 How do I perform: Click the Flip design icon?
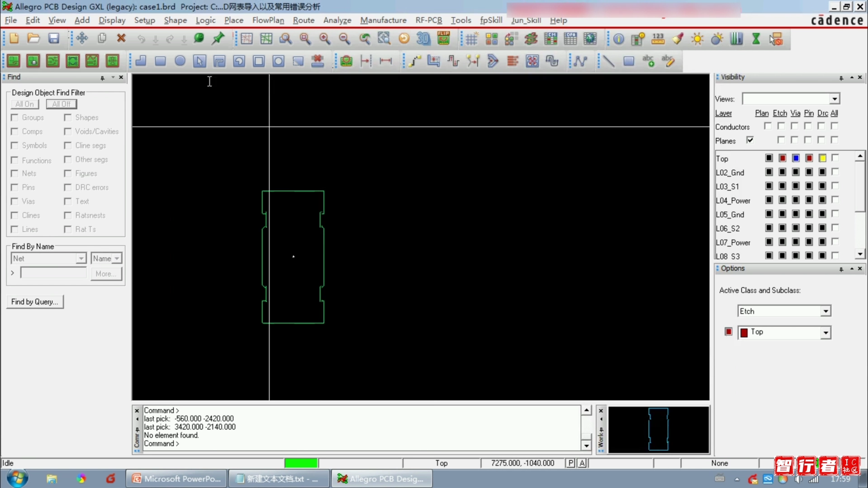(444, 39)
